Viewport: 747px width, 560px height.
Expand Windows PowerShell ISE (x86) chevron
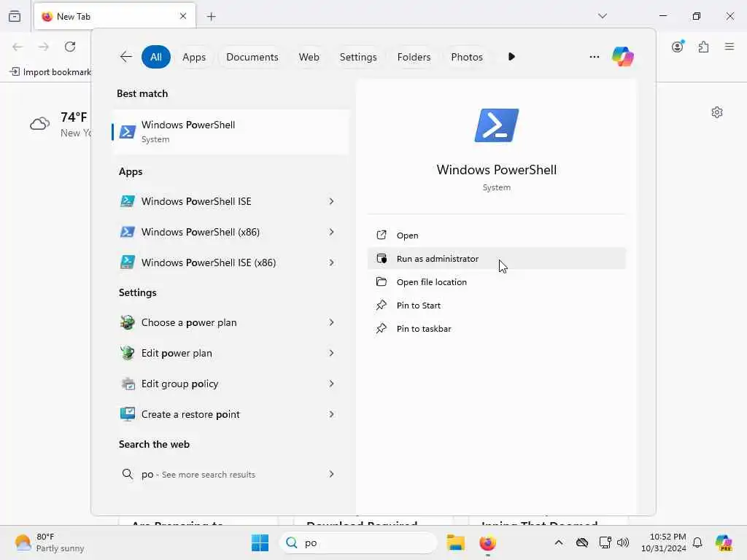point(332,262)
